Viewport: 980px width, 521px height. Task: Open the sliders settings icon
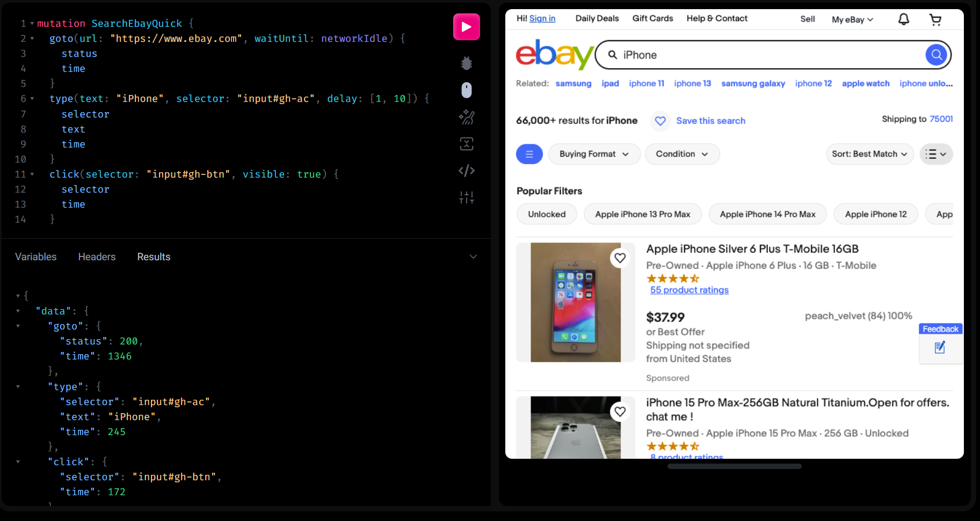pyautogui.click(x=466, y=197)
